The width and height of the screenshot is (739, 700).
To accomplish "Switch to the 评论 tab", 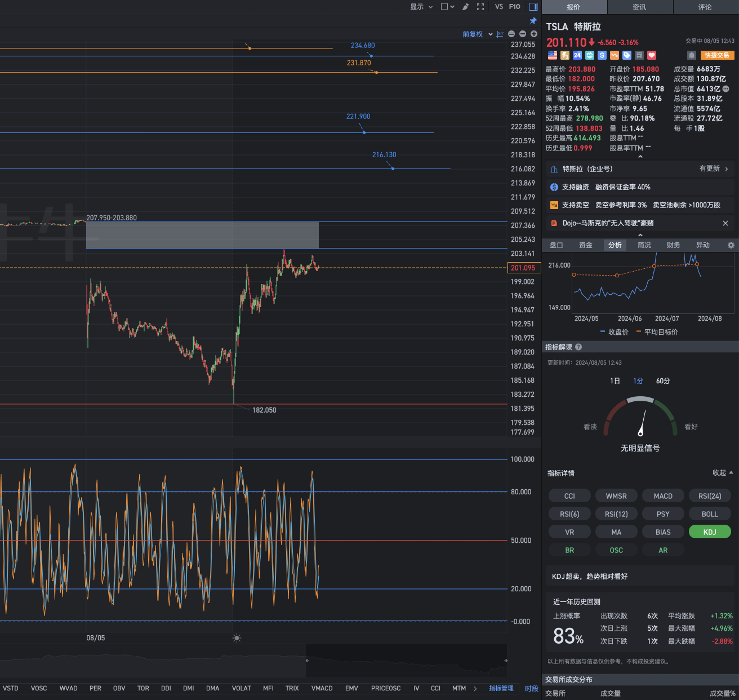I will pos(705,7).
